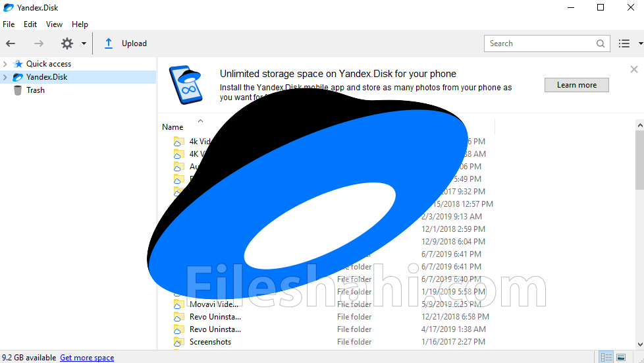Minimize the Yandex.Disk window
Viewport: 644px width, 363px height.
(570, 7)
